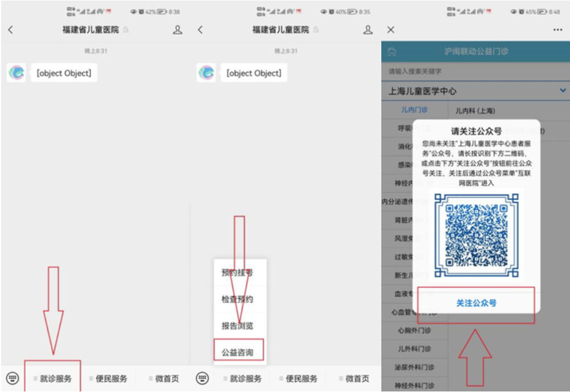Screen dimensions: 570x392
Task: Select 儿外科门诊 in the department list
Action: click(x=414, y=349)
